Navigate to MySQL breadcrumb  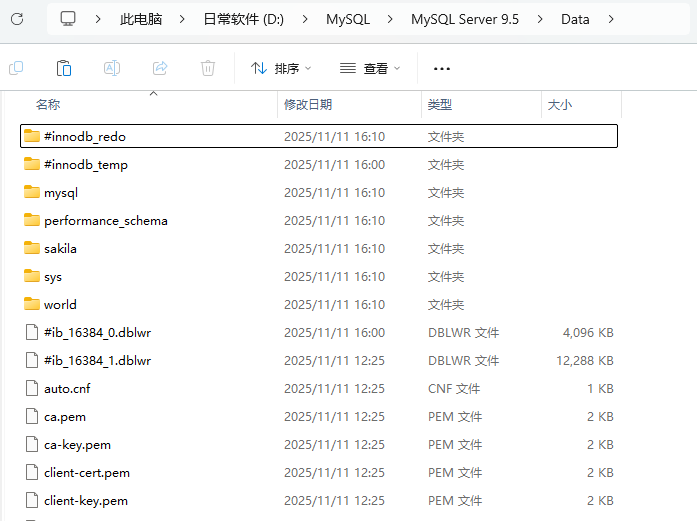click(x=348, y=19)
